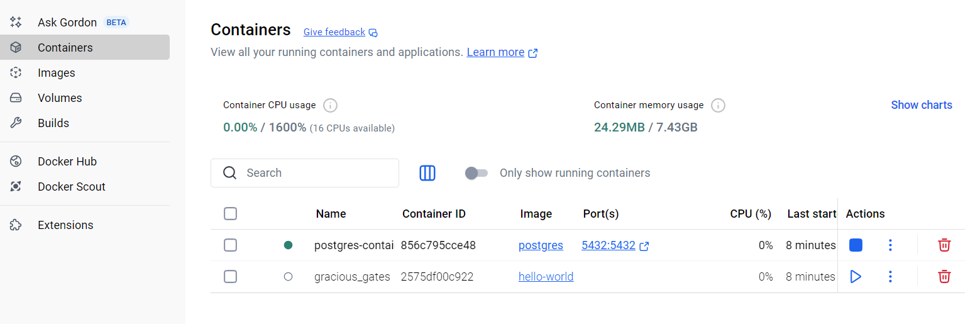Open the Volumes section

coord(85,98)
